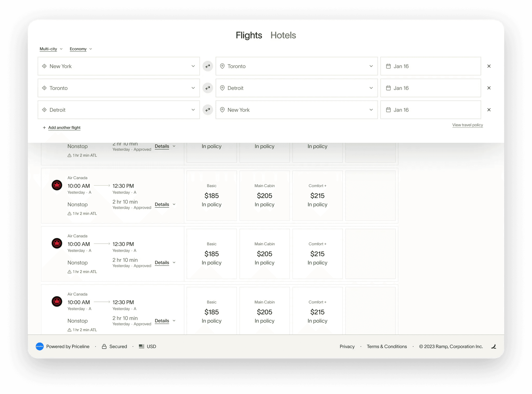Viewport: 532px width, 394px height.
Task: Click the Ramp logo in the footer
Action: [494, 346]
